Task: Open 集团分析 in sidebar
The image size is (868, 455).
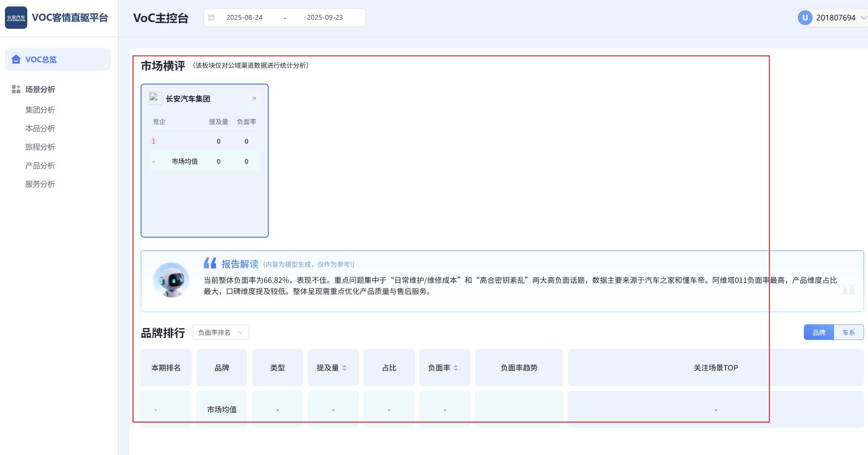Action: [40, 110]
